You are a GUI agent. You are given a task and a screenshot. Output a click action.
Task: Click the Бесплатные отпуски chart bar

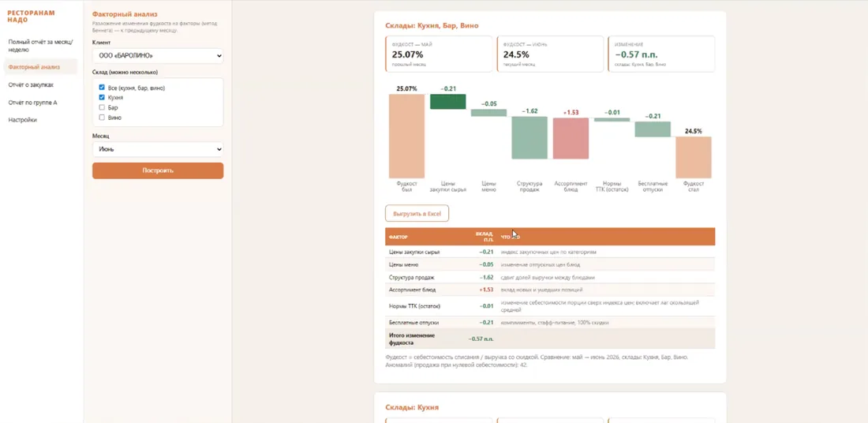pos(653,129)
